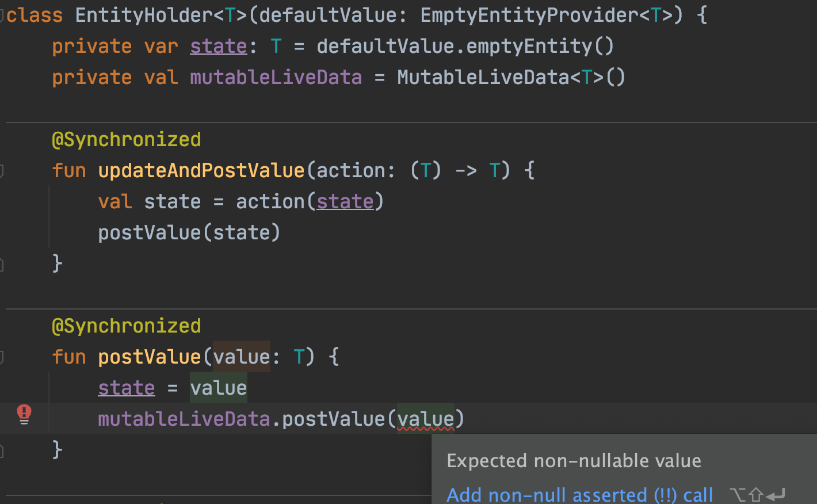Click the EntityHolder class name
Viewport: 817px width, 504px height.
143,16
